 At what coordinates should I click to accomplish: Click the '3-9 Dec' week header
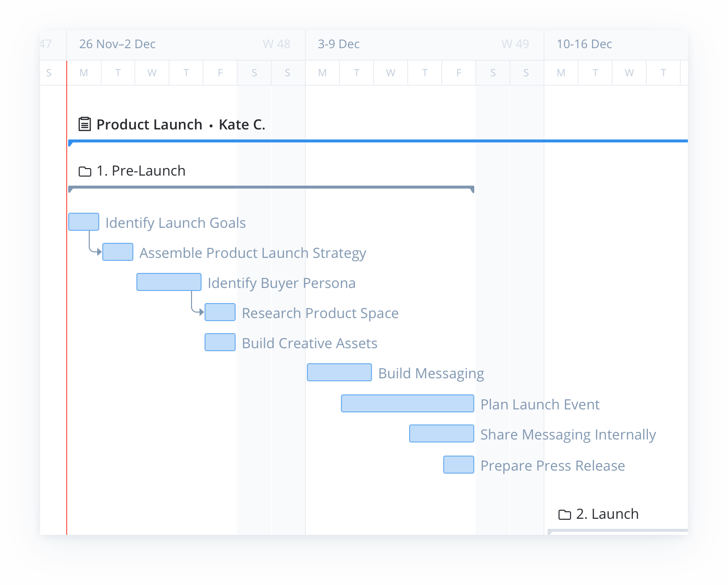(338, 44)
